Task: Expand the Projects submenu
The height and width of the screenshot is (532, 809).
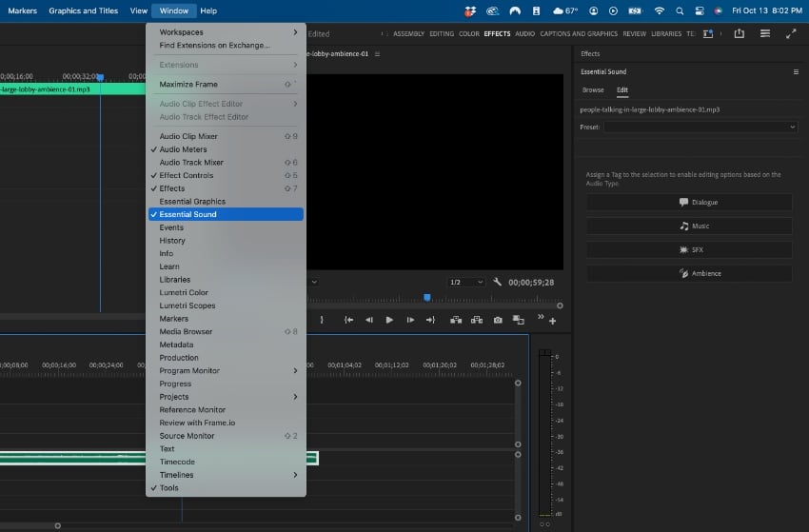Action: click(226, 397)
